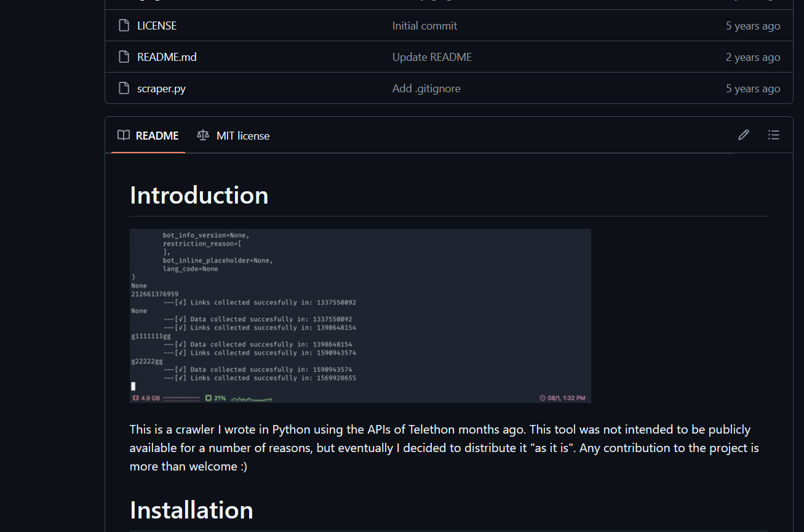Click the balance scale license icon

[203, 135]
